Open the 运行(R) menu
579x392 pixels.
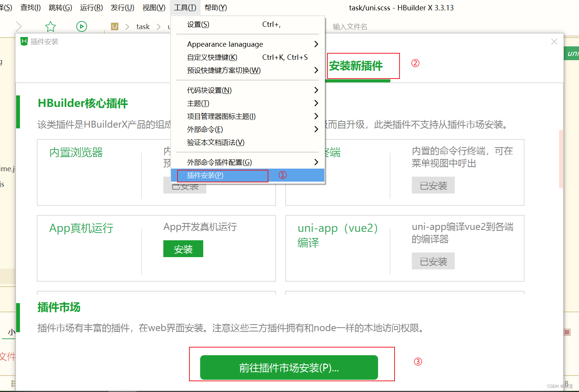point(92,8)
